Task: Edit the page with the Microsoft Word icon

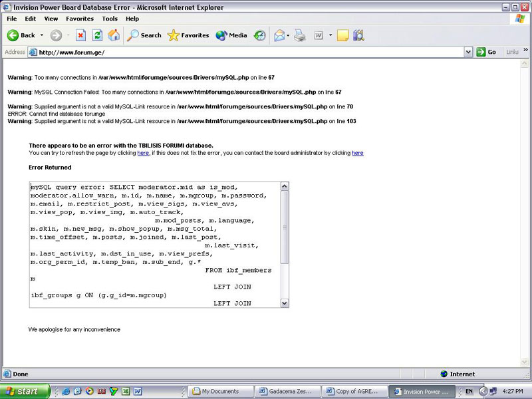Action: pyautogui.click(x=319, y=35)
